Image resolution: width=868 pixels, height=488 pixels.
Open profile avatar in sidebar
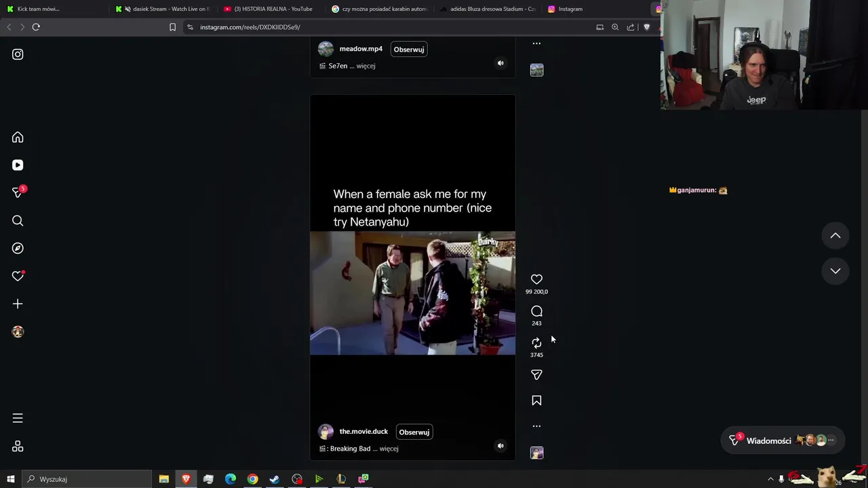pos(18,331)
